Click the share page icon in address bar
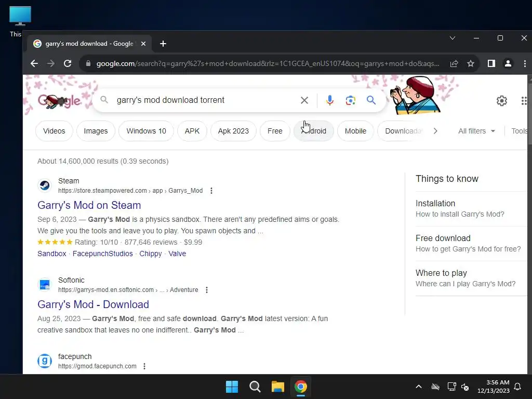 pyautogui.click(x=454, y=63)
